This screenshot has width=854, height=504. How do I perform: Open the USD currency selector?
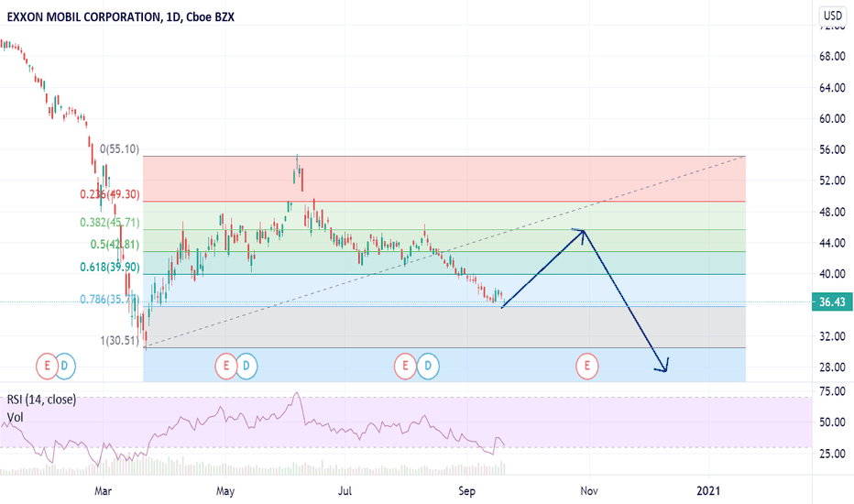[x=833, y=16]
